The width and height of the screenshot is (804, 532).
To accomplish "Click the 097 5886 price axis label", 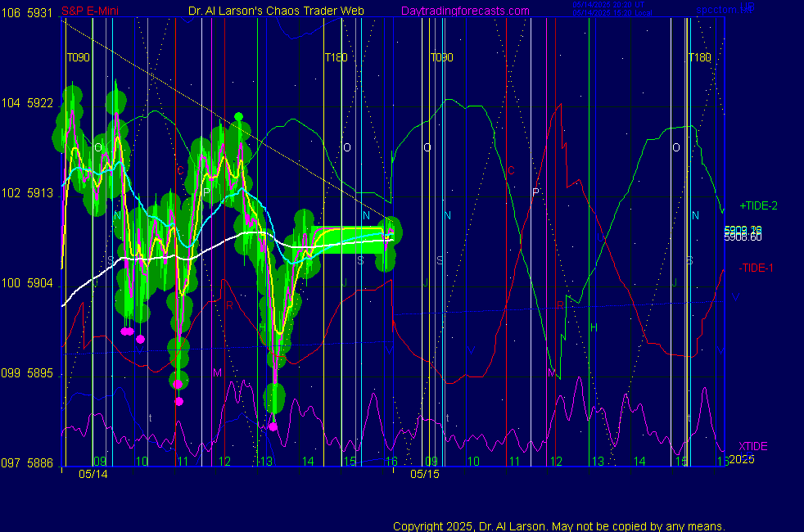I will [x=27, y=462].
